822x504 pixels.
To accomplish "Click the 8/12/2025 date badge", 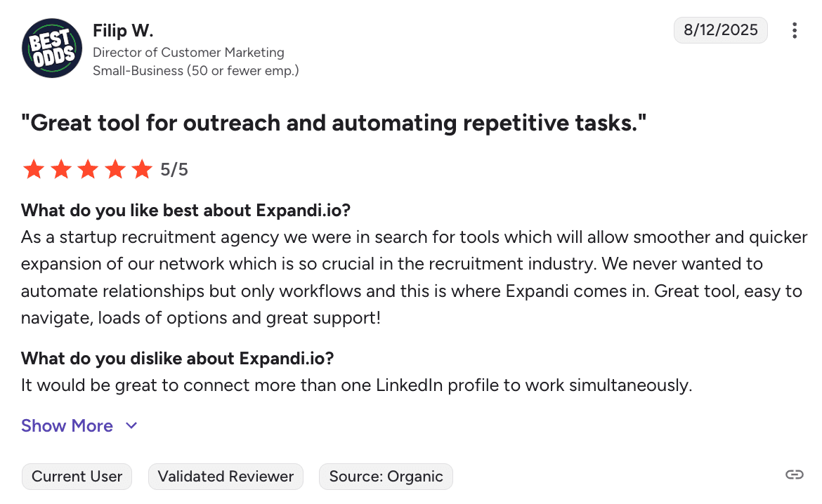I will pyautogui.click(x=720, y=29).
